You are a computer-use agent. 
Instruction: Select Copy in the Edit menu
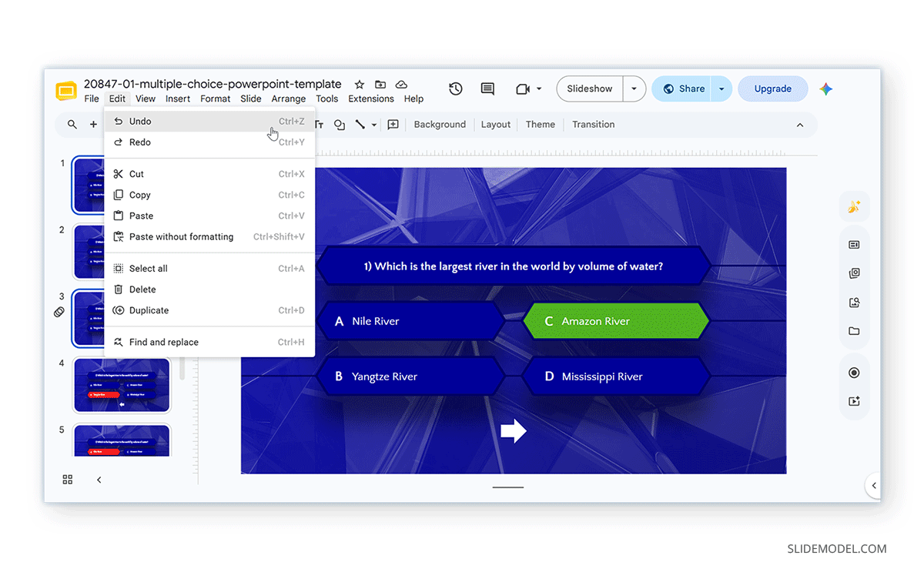click(x=209, y=195)
